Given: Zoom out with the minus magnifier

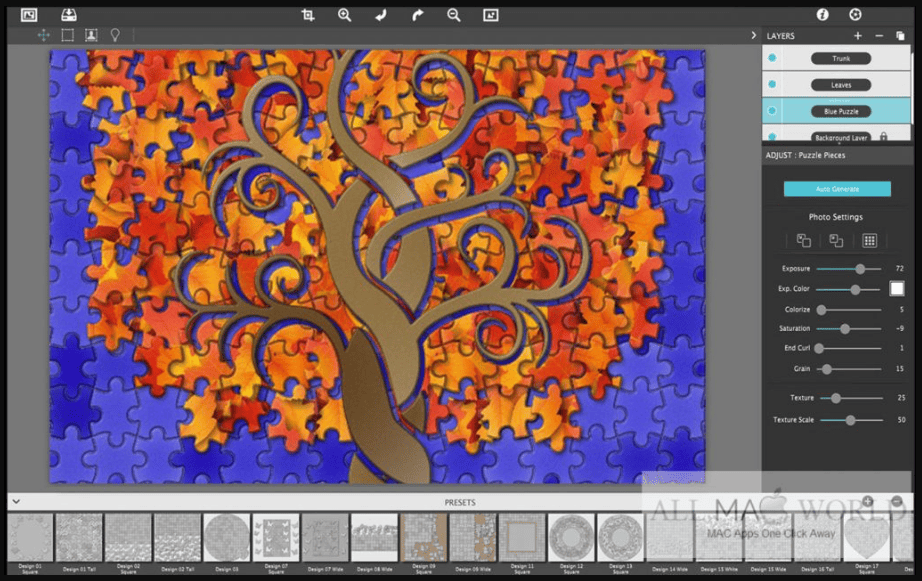Looking at the screenshot, I should 453,15.
